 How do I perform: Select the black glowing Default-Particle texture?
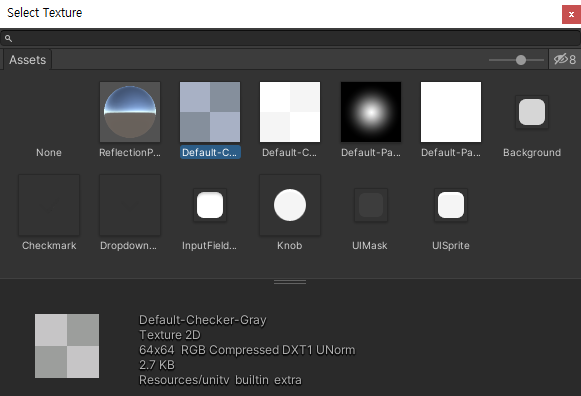point(371,112)
